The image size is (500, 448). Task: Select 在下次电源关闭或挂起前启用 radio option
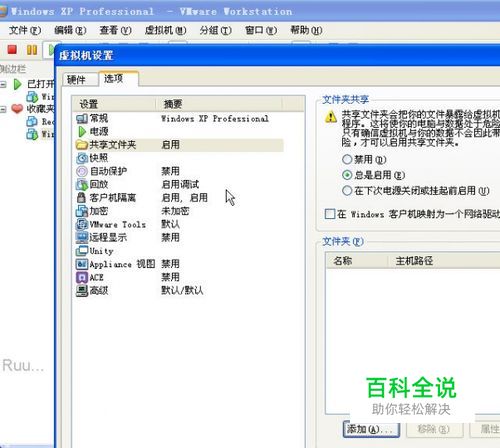click(x=347, y=191)
